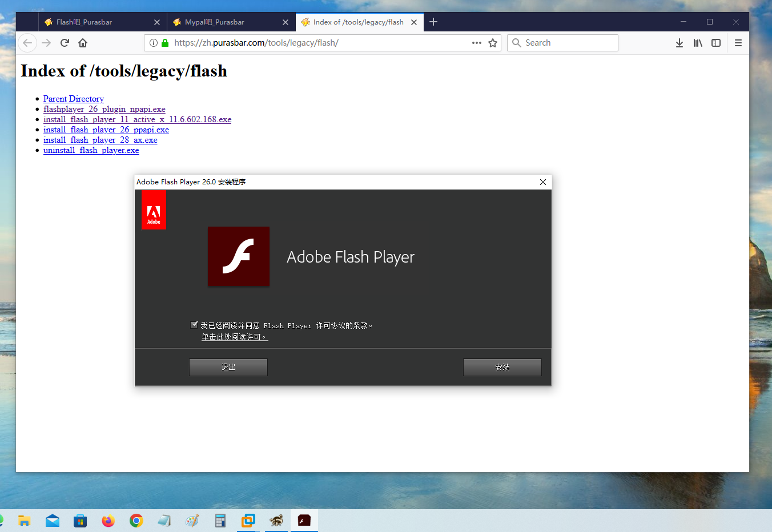Open Mail app from the taskbar
The width and height of the screenshot is (772, 532).
coord(53,521)
